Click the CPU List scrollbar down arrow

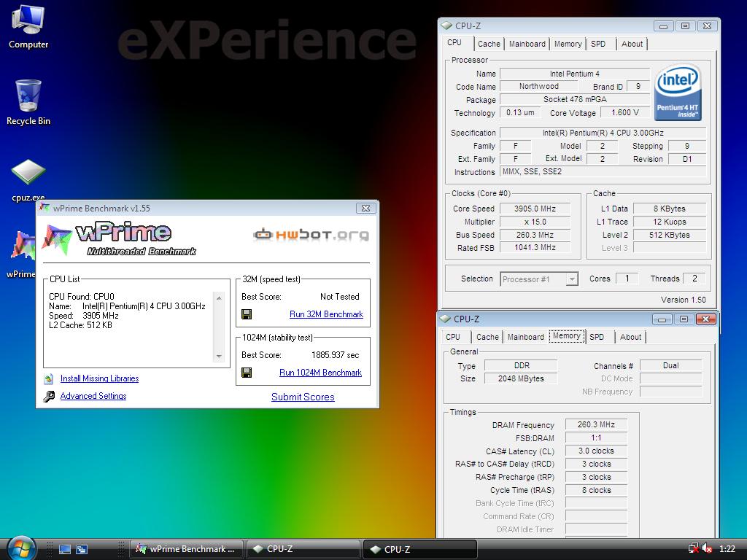coord(219,356)
